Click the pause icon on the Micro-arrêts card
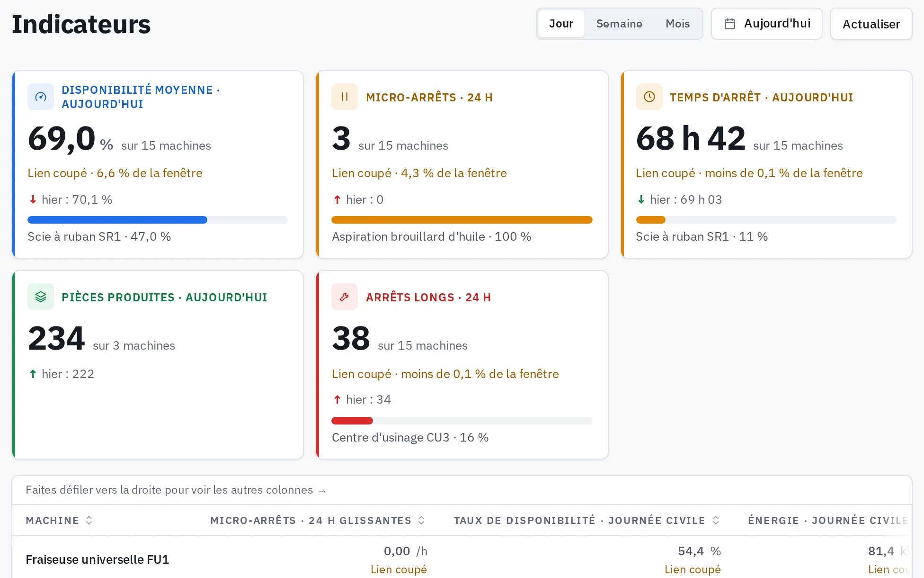 [x=345, y=97]
